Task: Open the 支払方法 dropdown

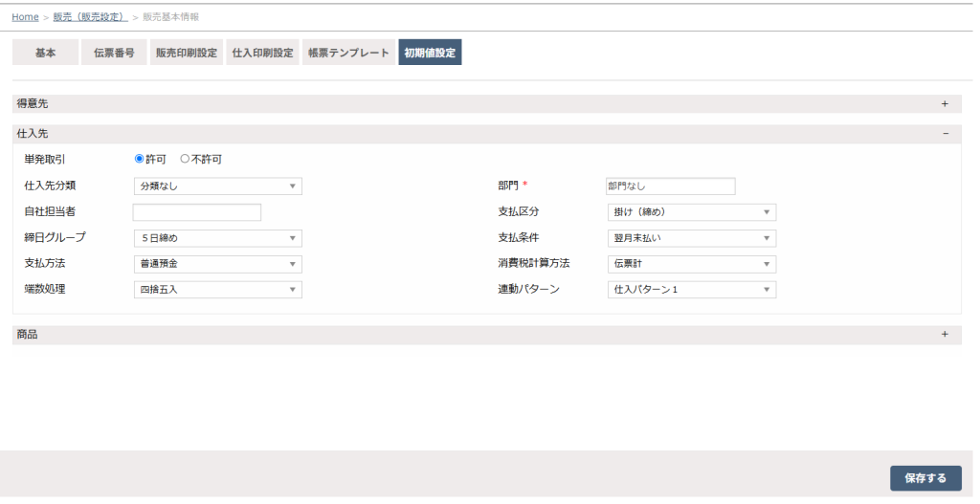Action: (218, 264)
